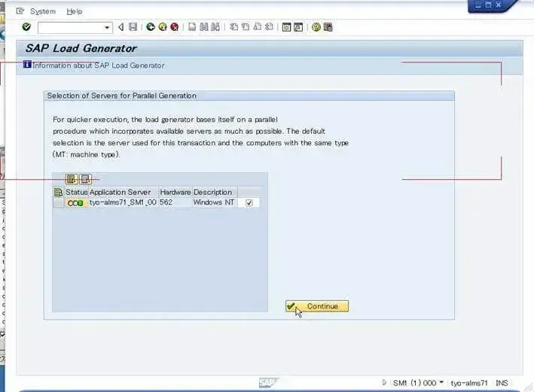The image size is (534, 392).
Task: Click the Generate Shortcut icon
Action: 298,27
